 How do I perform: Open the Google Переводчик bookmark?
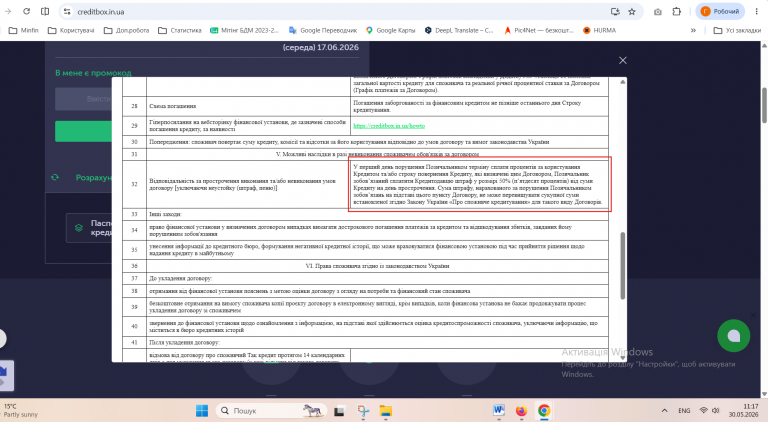click(x=323, y=30)
